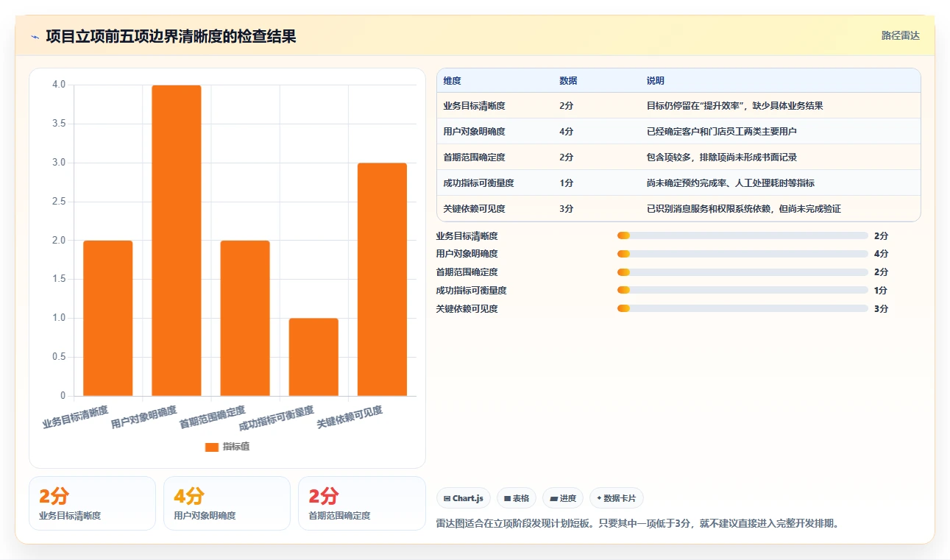The height and width of the screenshot is (560, 950).
Task: Select the 表格 tag chip
Action: [517, 498]
